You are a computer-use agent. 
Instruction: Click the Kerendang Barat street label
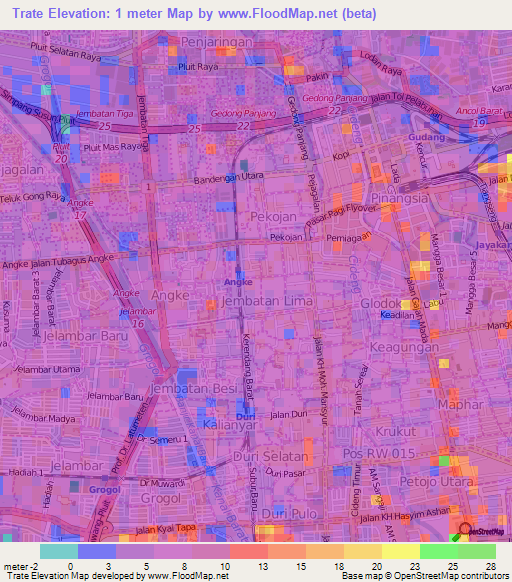click(x=248, y=367)
